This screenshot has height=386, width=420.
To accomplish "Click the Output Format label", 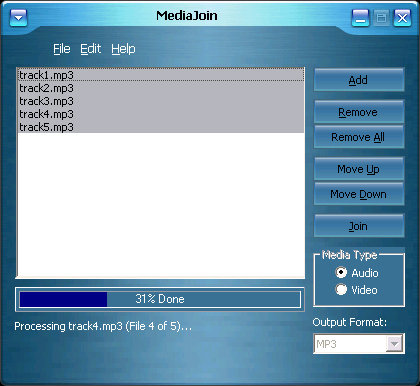I will (350, 322).
